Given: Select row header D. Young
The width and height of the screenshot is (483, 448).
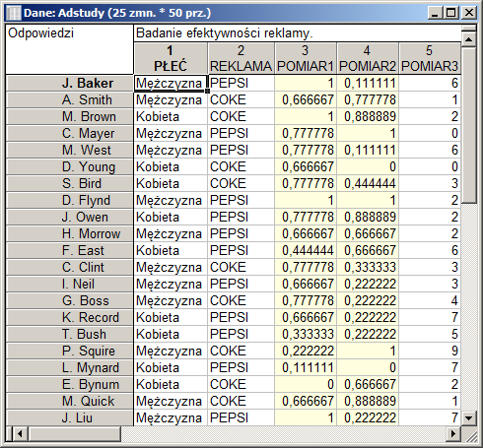Looking at the screenshot, I should point(69,167).
